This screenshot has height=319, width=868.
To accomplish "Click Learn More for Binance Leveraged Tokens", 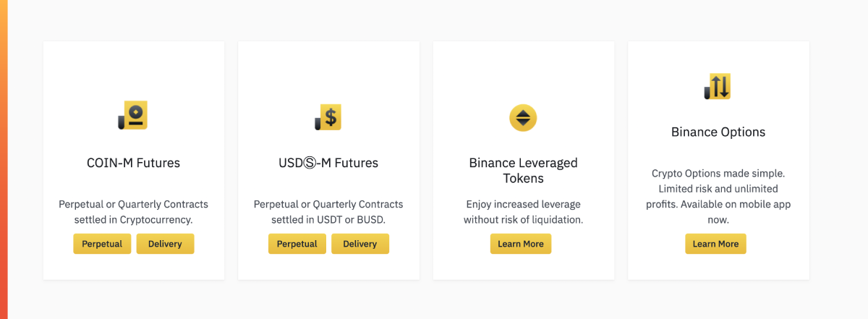I will 521,244.
